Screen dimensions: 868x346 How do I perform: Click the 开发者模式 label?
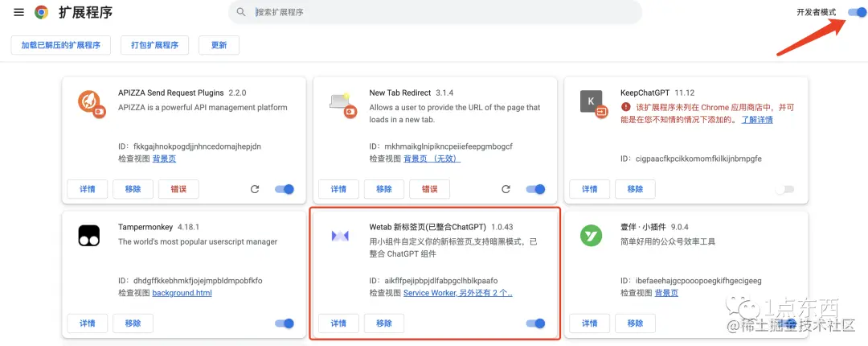[x=817, y=11]
